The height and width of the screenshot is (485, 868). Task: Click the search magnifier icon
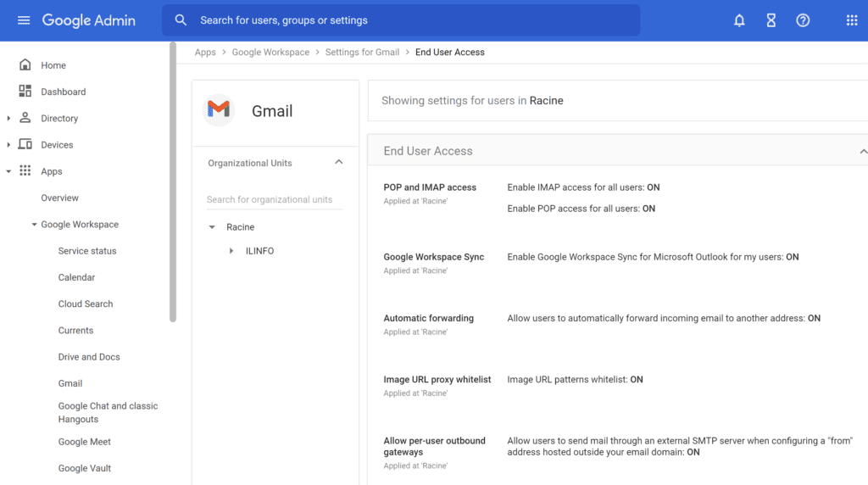click(181, 20)
